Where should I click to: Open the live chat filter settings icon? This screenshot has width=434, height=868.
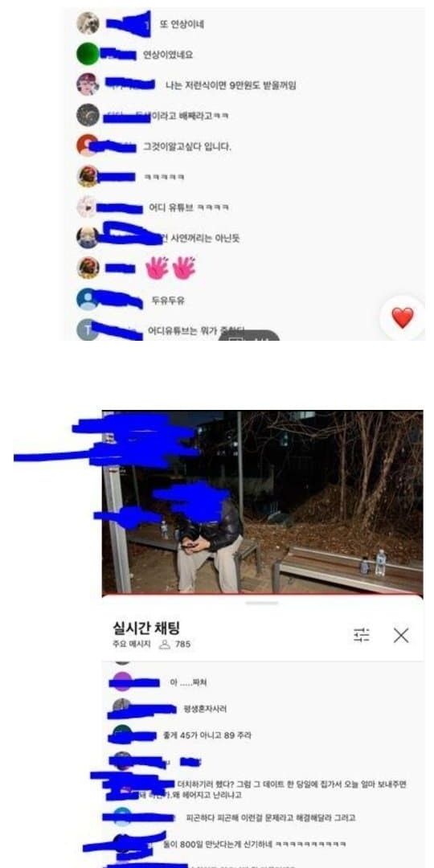point(362,635)
